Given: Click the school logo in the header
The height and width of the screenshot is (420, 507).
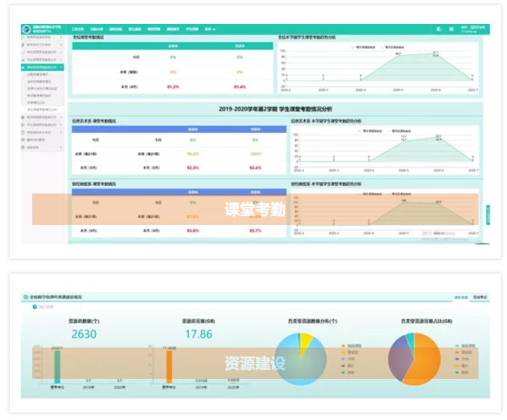Looking at the screenshot, I should [26, 29].
